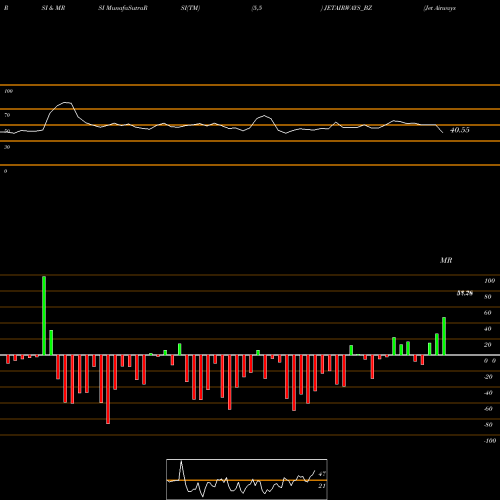The image size is (500, 500).
Task: Click the longest red MR bar near -80
Action: [108, 389]
